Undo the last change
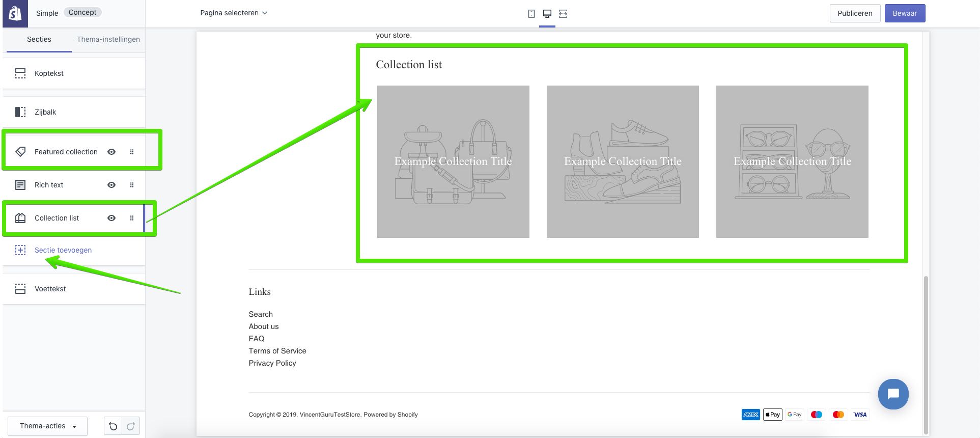The height and width of the screenshot is (438, 980). click(113, 426)
